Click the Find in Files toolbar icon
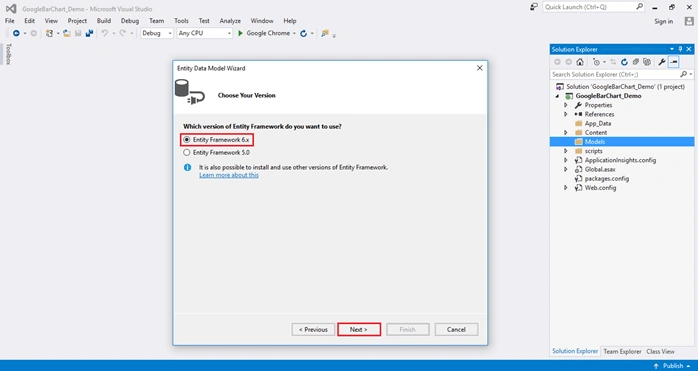 point(325,33)
